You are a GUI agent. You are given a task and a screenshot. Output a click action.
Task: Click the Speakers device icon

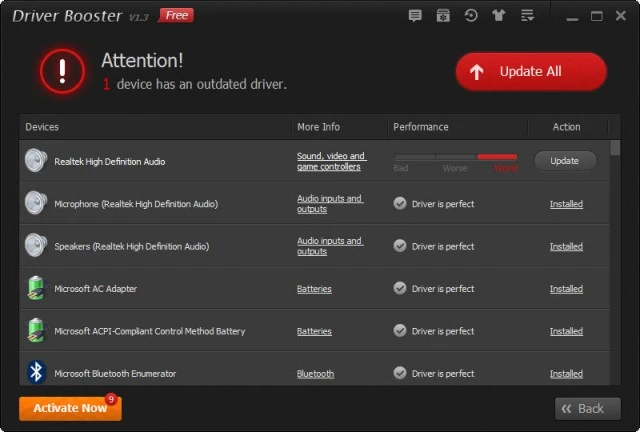(x=36, y=245)
